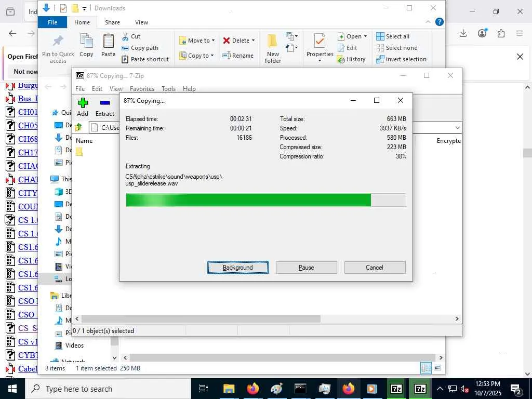Click the taskbar search box
This screenshot has width=532, height=399.
click(108, 389)
